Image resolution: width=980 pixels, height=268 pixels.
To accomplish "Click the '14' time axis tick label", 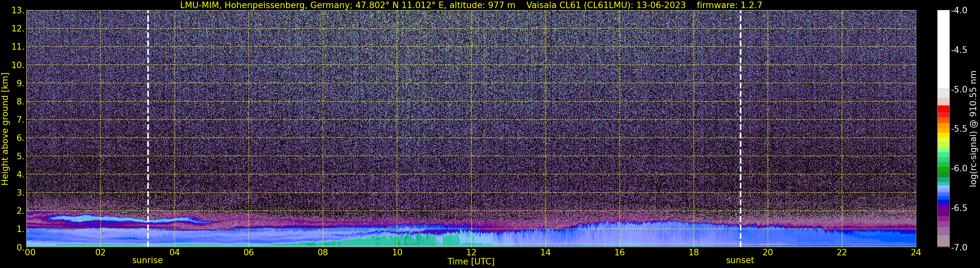I will [545, 252].
